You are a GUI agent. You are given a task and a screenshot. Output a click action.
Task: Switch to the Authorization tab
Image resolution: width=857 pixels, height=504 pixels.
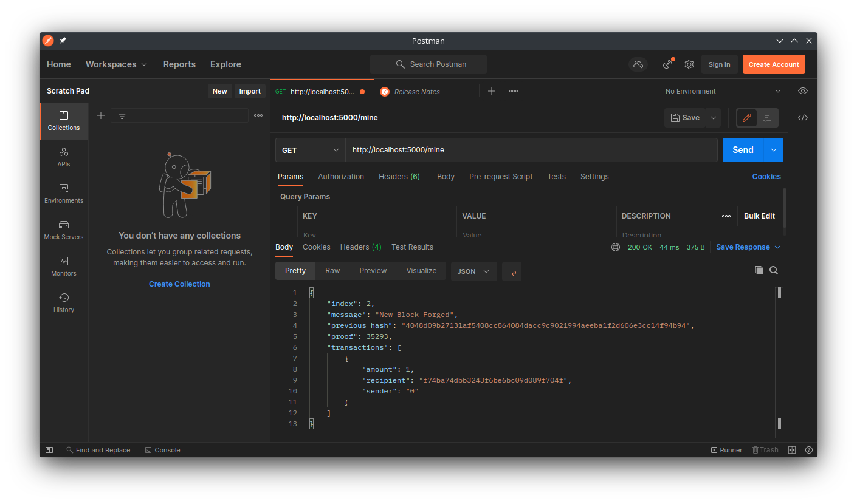tap(340, 176)
